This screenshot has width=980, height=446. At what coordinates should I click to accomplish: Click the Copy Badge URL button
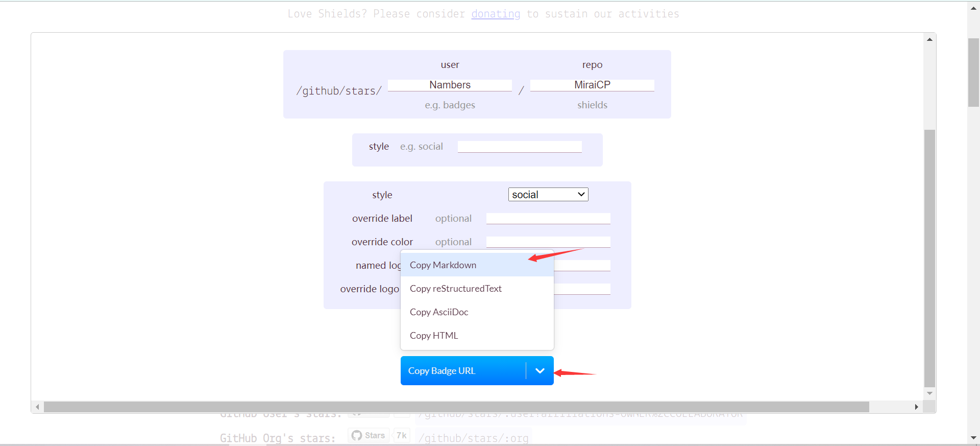point(463,371)
